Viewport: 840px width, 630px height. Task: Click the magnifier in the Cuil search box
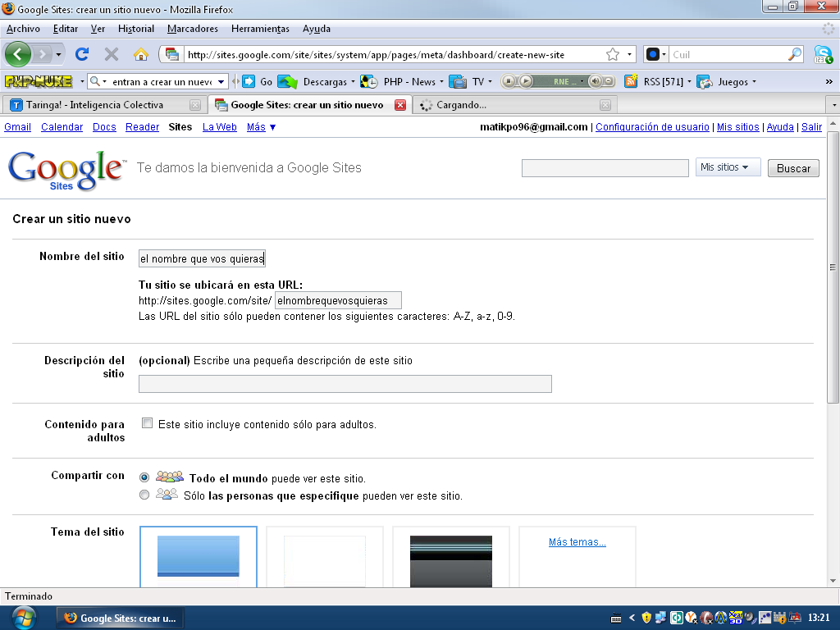coord(795,54)
